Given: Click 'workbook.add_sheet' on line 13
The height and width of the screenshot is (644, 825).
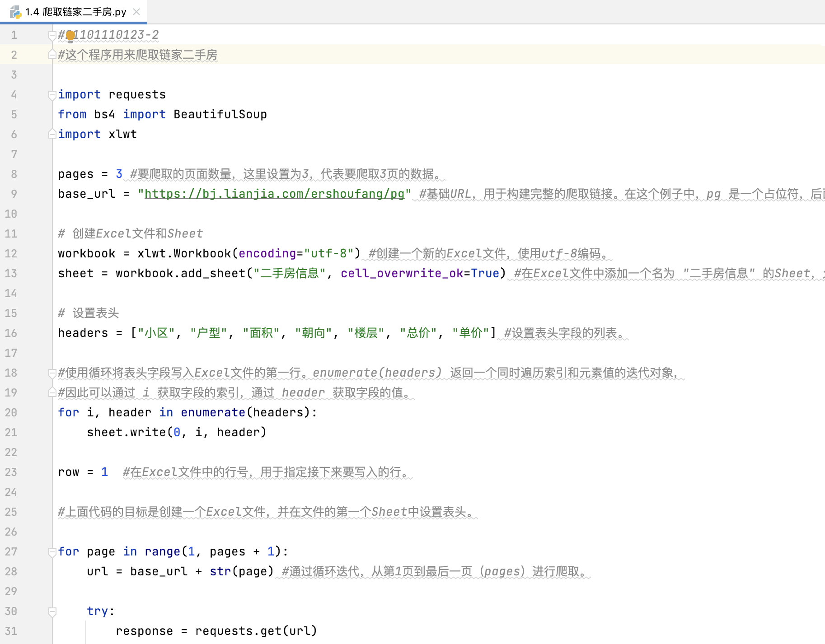Looking at the screenshot, I should (181, 273).
